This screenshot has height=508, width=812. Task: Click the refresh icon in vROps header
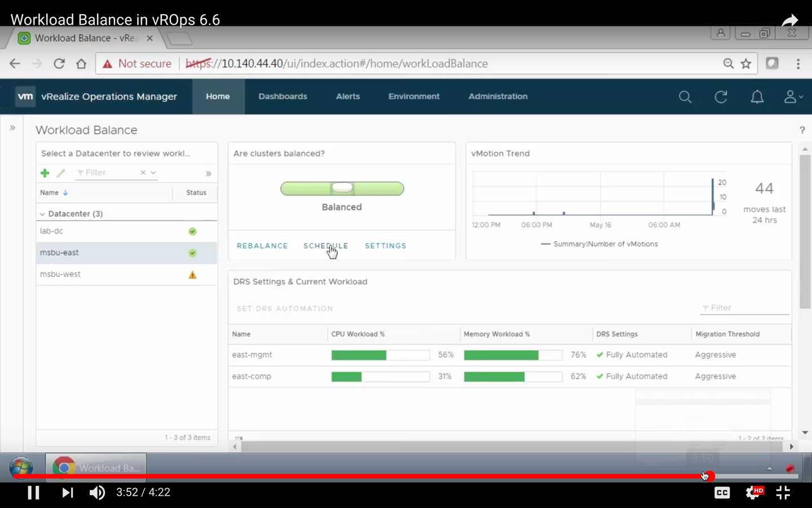721,97
